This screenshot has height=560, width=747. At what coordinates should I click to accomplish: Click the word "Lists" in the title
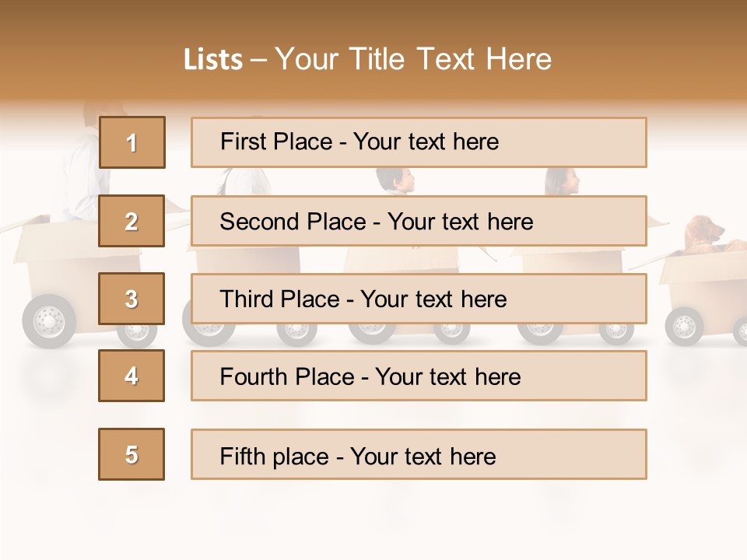[x=212, y=60]
